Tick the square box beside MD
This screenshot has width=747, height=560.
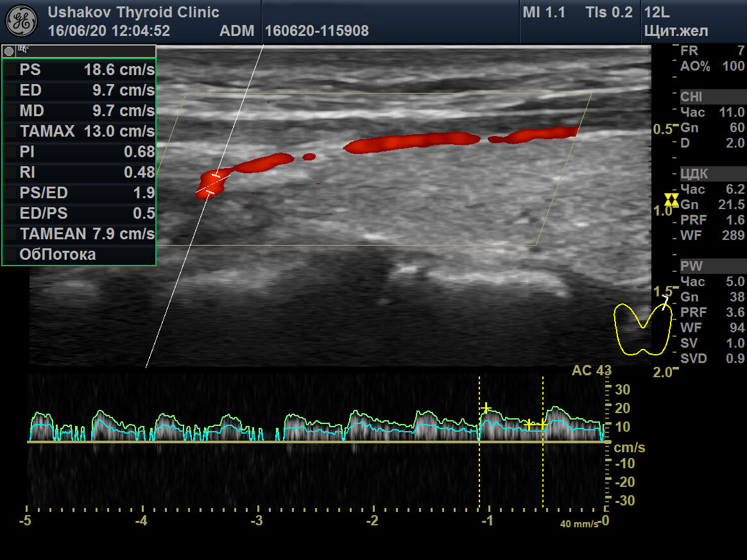[x=10, y=111]
